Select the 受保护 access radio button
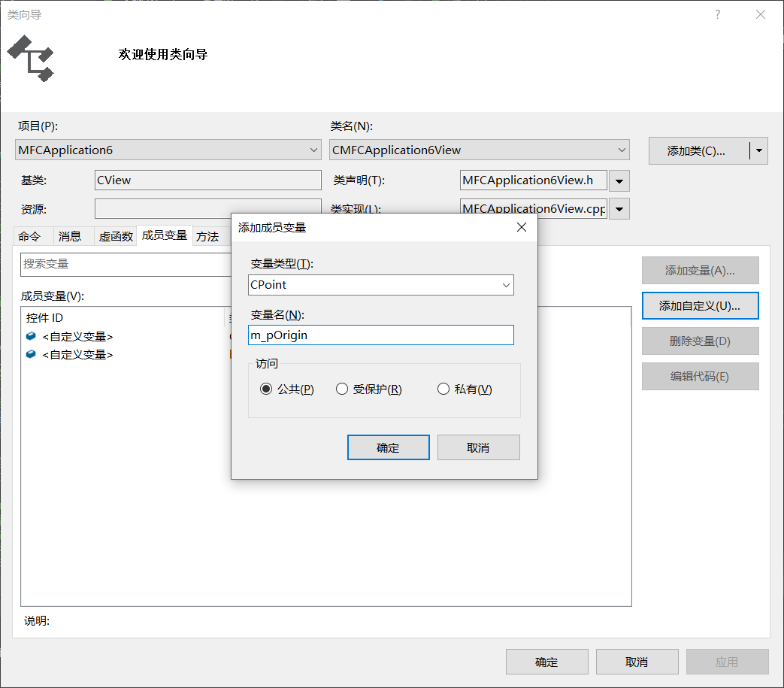Screen dimensions: 784x688 tap(343, 389)
